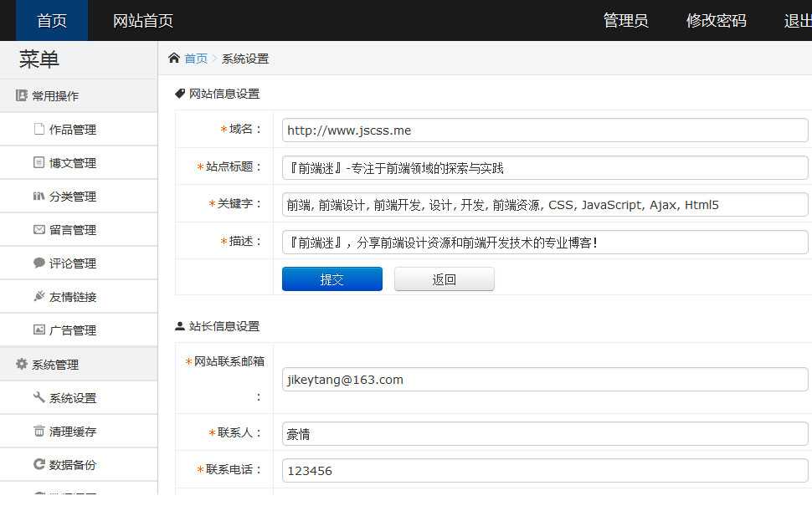Focus the 域名 input field
Image resolution: width=812 pixels, height=506 pixels.
coord(545,130)
